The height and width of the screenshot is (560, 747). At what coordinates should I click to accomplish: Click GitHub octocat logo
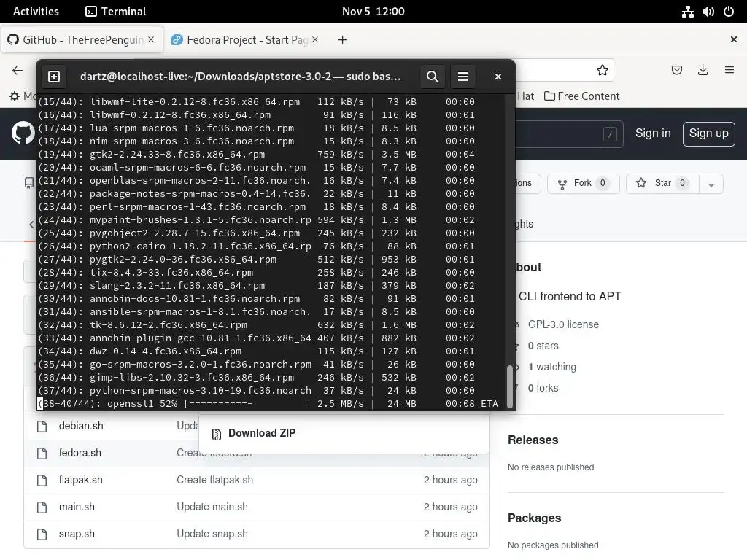coord(23,133)
